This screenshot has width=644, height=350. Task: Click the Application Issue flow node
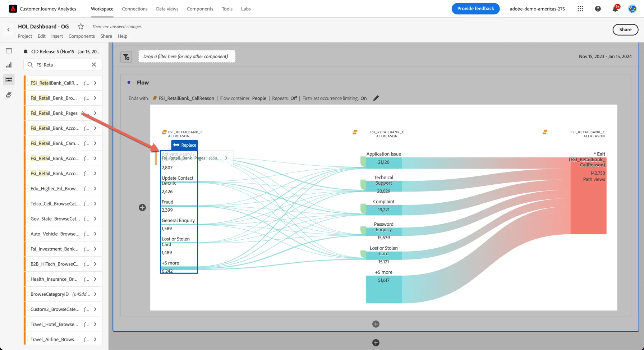(x=383, y=162)
